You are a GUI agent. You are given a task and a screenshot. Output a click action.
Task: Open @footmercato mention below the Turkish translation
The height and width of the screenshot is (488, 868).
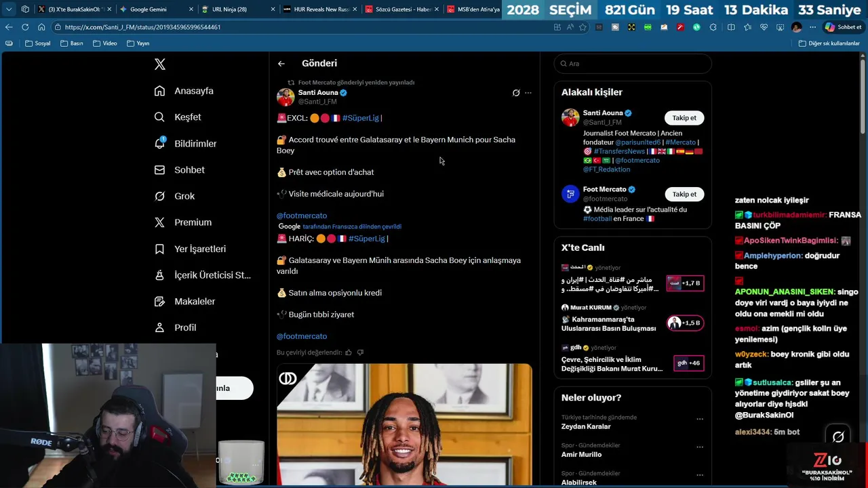302,336
